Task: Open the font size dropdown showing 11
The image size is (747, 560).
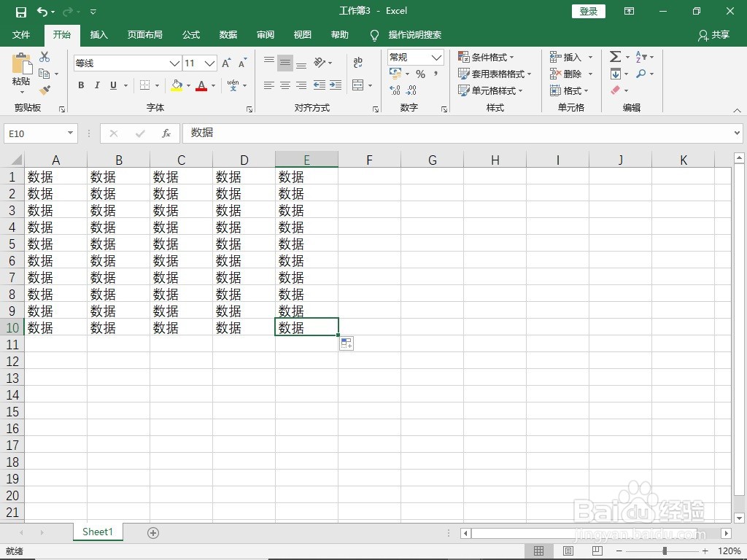Action: (210, 63)
